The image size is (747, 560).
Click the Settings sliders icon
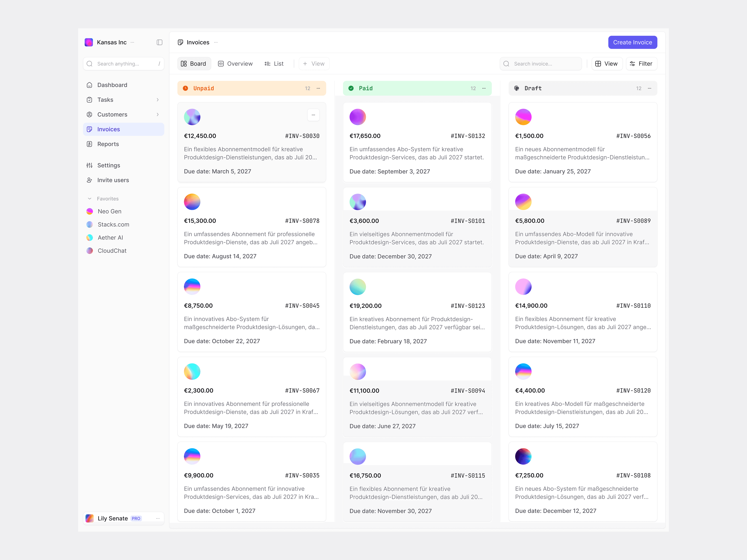pyautogui.click(x=89, y=165)
